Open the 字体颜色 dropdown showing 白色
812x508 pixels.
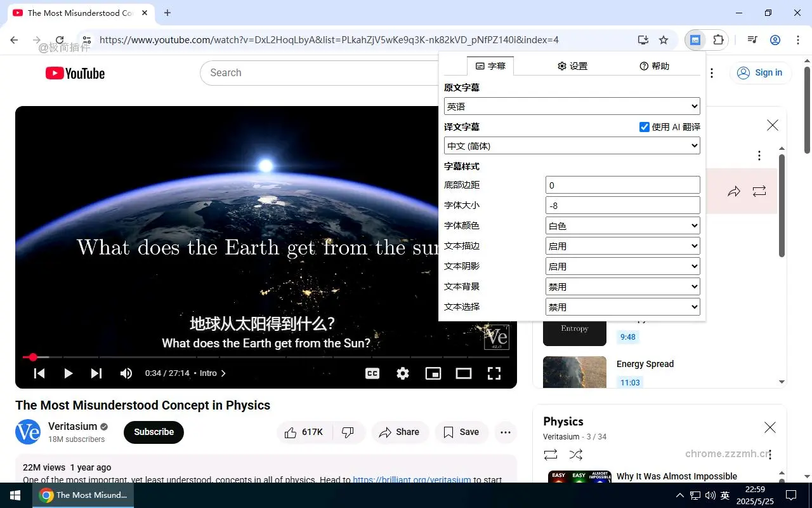pos(622,225)
